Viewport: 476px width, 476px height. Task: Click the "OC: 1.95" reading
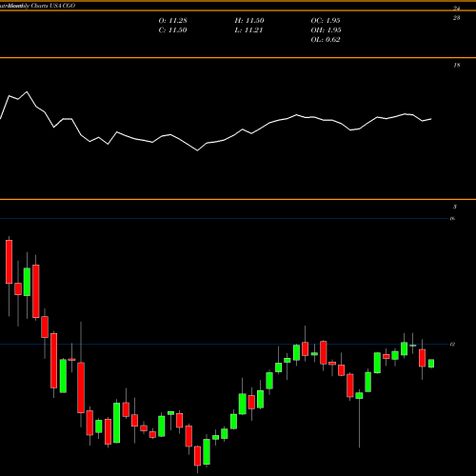[x=326, y=21]
